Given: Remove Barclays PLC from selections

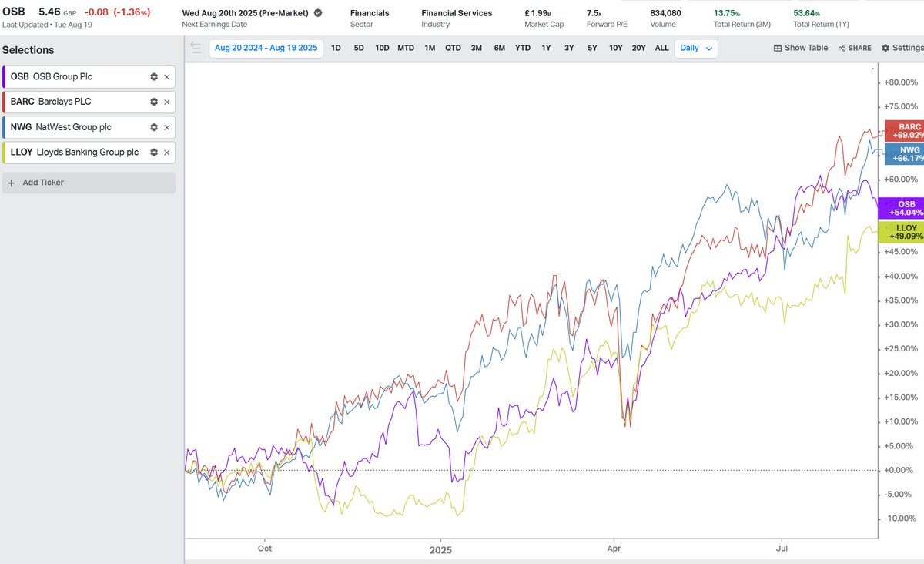Looking at the screenshot, I should 166,102.
